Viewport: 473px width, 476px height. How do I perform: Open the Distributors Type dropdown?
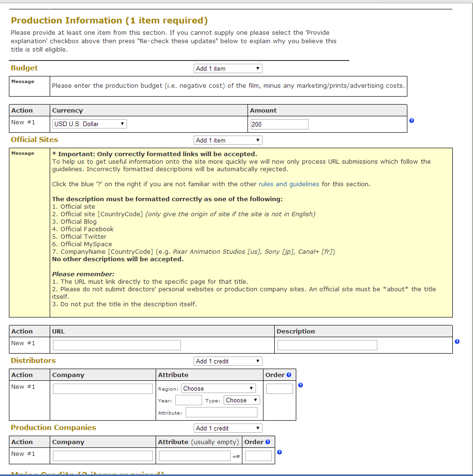(x=241, y=400)
